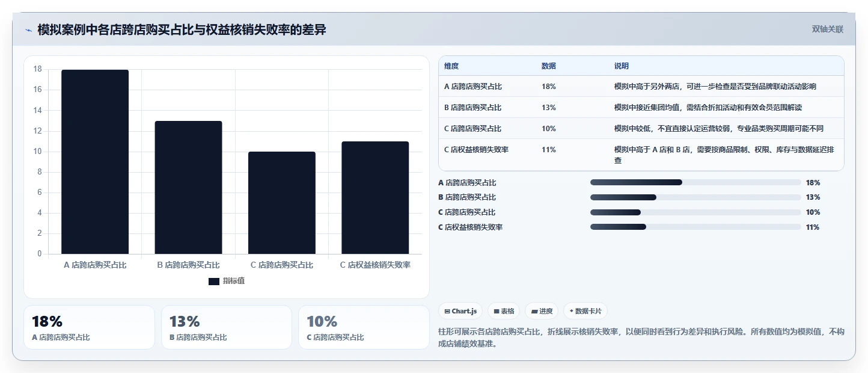This screenshot has width=868, height=373.
Task: Click the B 店跨店购买占比 chart bar
Action: [188, 187]
